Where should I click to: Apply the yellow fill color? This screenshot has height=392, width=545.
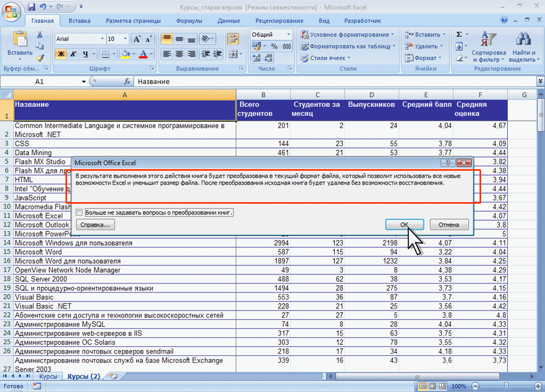[126, 54]
